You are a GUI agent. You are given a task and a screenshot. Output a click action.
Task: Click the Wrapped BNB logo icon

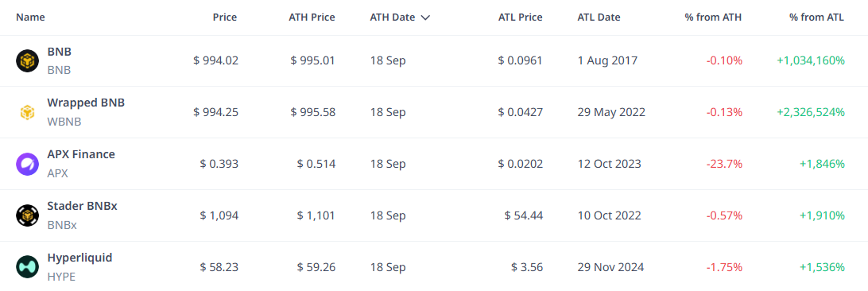27,112
